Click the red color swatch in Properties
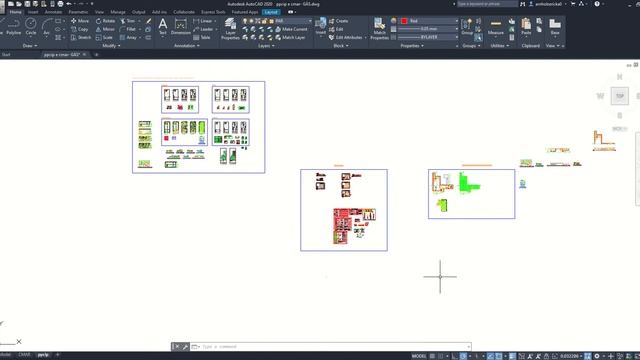 click(x=404, y=21)
